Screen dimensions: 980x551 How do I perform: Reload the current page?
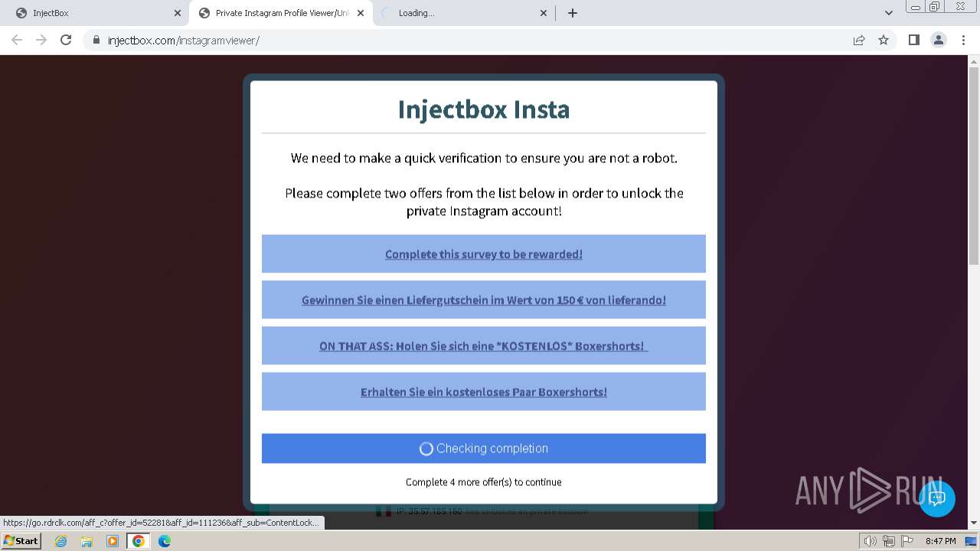(x=66, y=40)
